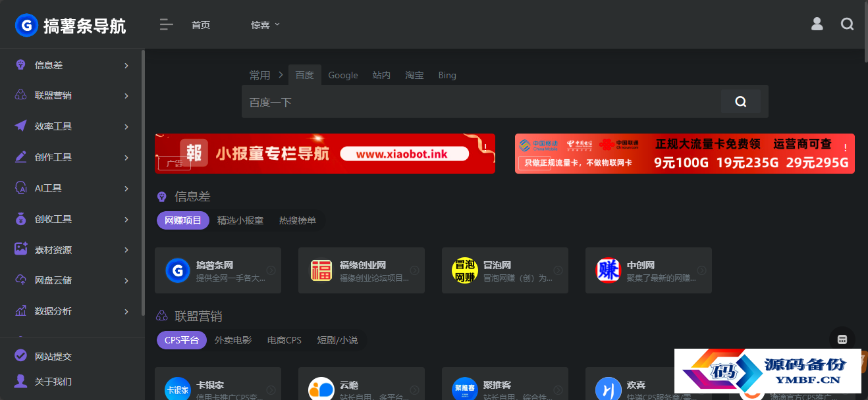Viewport: 868px width, 400px height.
Task: Click the pencil icon for 创作工具
Action: point(20,157)
